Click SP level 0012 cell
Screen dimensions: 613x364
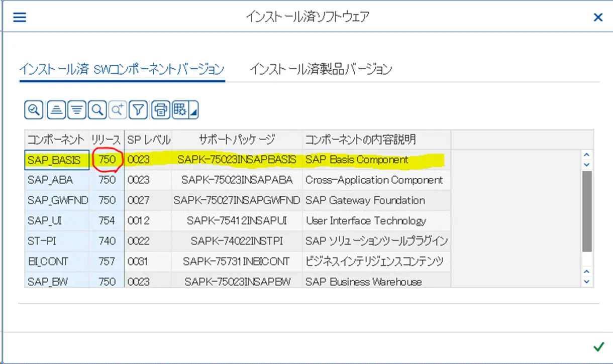coord(148,220)
